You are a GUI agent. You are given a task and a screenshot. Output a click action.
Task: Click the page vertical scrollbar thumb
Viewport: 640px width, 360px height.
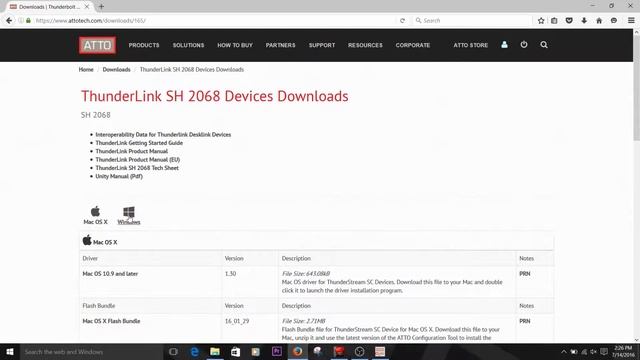tap(636, 88)
